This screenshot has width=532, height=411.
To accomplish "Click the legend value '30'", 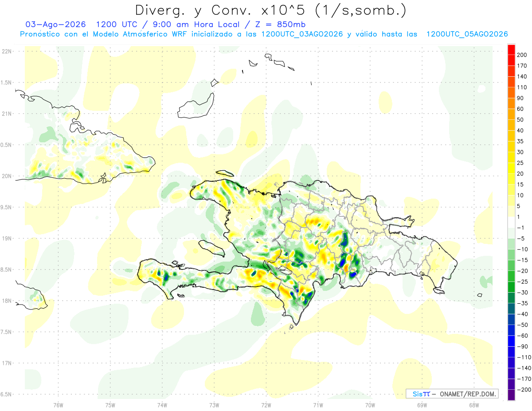I will coord(520,152).
